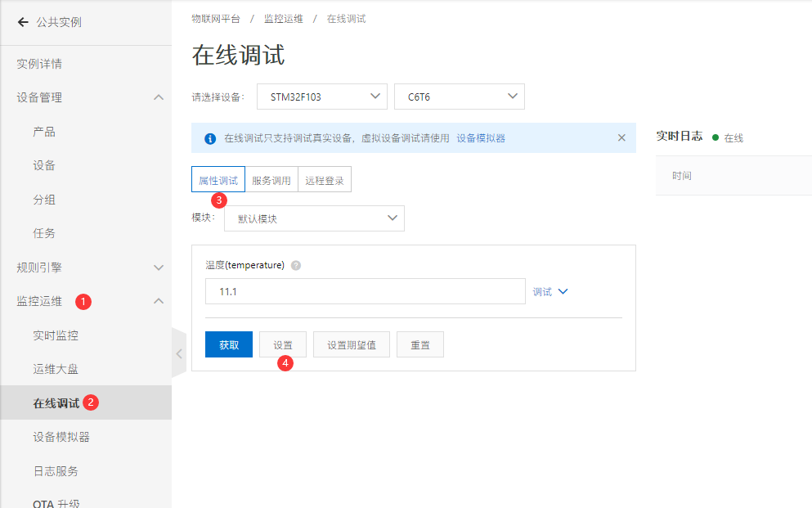Switch to the 服务调用 tab
The image size is (812, 508).
tap(271, 178)
